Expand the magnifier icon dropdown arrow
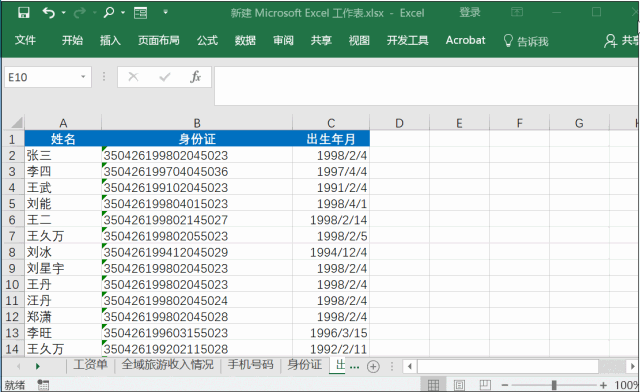Screen dimensions: 640x392 (x=123, y=13)
